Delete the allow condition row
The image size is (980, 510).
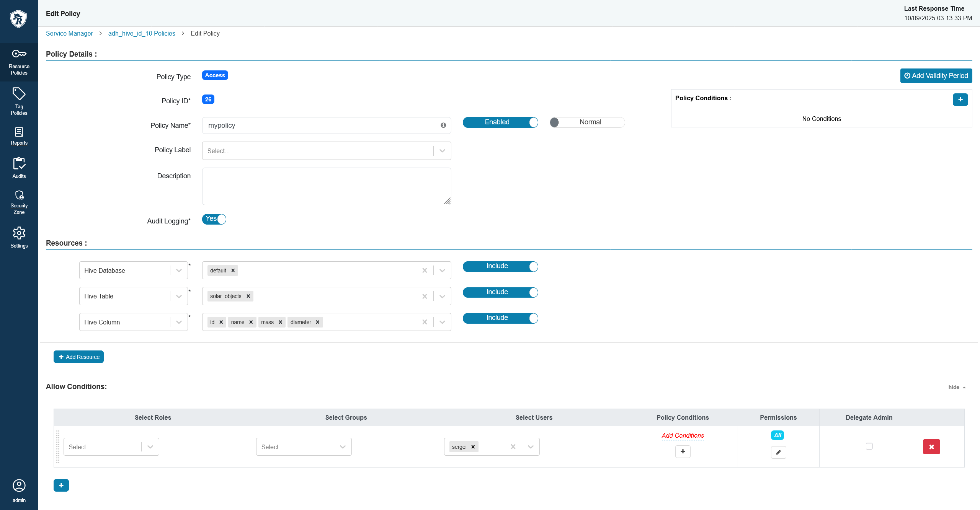tap(931, 447)
